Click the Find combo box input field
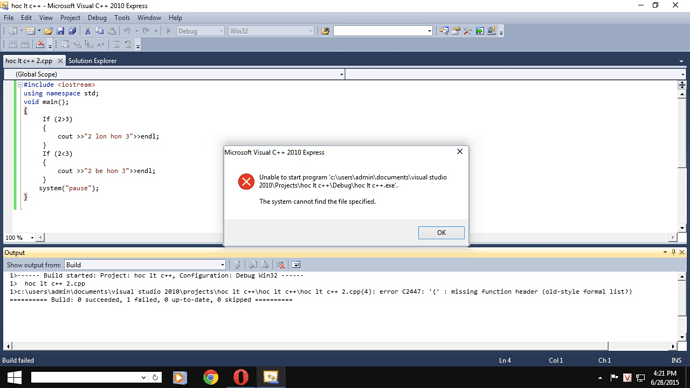The image size is (690, 388). 379,31
